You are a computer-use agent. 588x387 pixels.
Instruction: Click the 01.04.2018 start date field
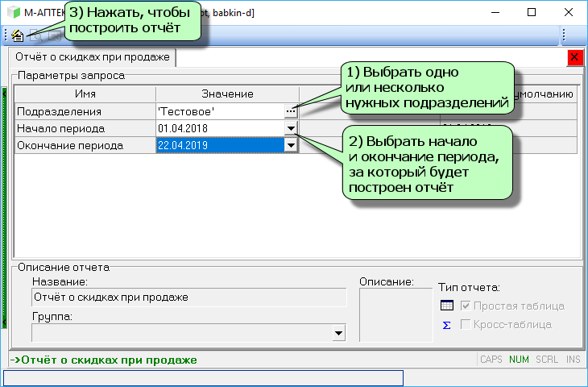[x=220, y=128]
